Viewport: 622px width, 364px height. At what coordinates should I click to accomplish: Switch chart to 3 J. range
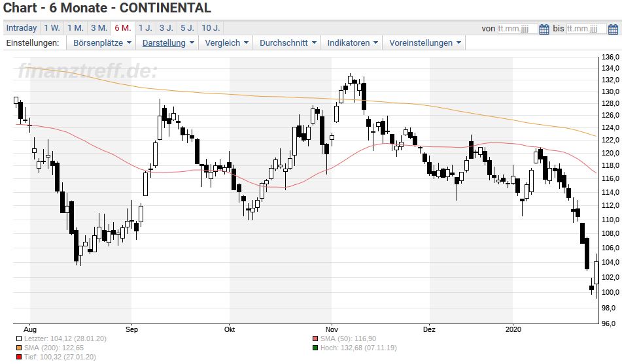click(x=166, y=28)
